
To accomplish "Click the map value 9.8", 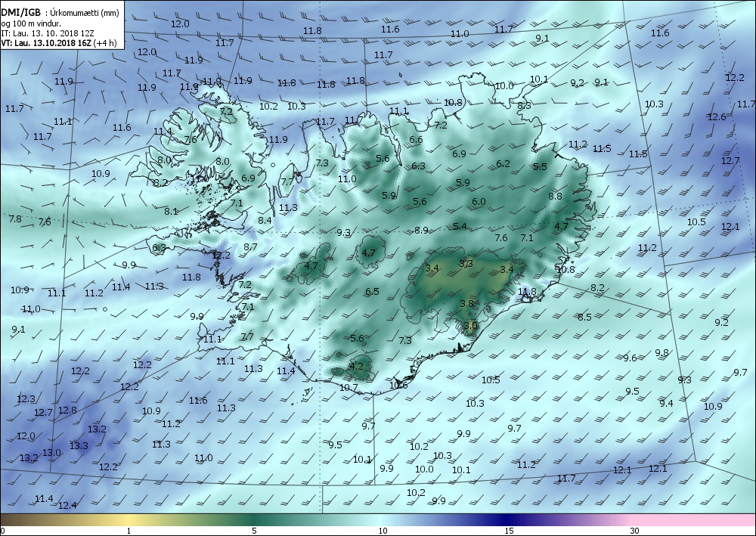I will tap(661, 353).
